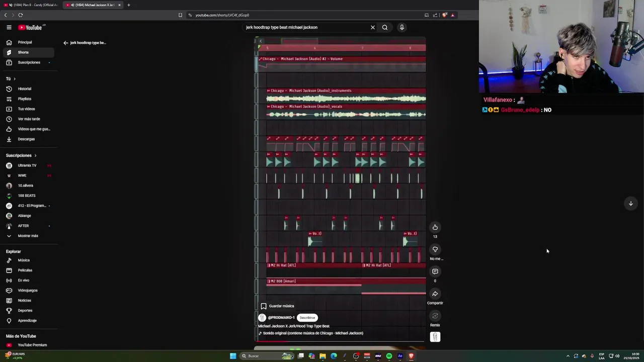Viewport: 644px width, 362px height.
Task: Like the Short with thumbs up
Action: [435, 227]
